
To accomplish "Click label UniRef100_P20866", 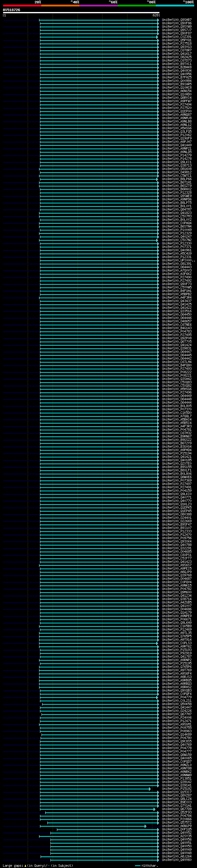I will pos(176,819).
